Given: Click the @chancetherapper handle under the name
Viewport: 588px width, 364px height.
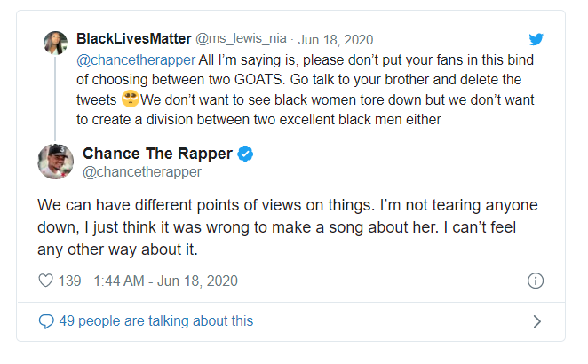Looking at the screenshot, I should click(x=142, y=171).
